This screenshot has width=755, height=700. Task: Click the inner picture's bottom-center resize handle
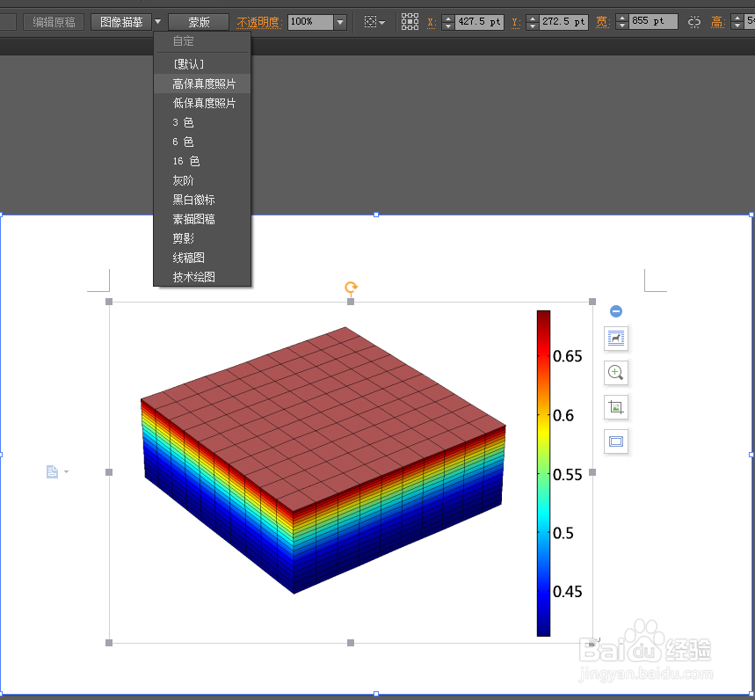pyautogui.click(x=351, y=643)
